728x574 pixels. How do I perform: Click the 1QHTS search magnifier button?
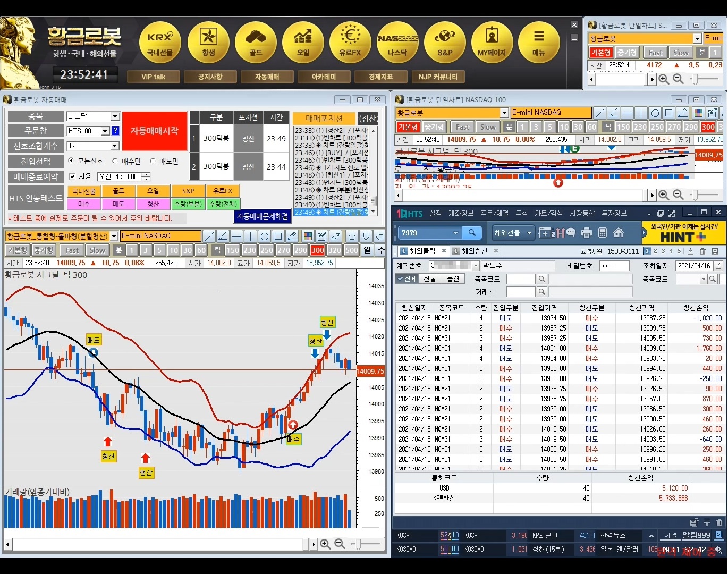[x=472, y=233]
